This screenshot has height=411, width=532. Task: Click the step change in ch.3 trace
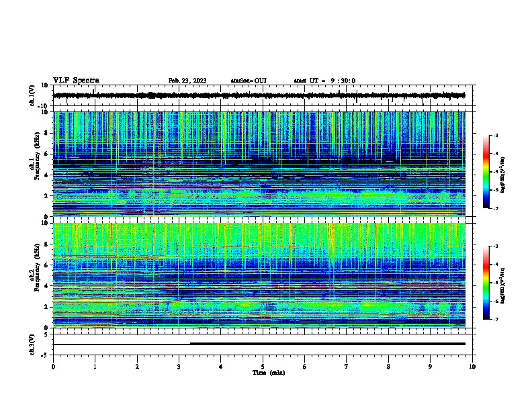click(190, 344)
